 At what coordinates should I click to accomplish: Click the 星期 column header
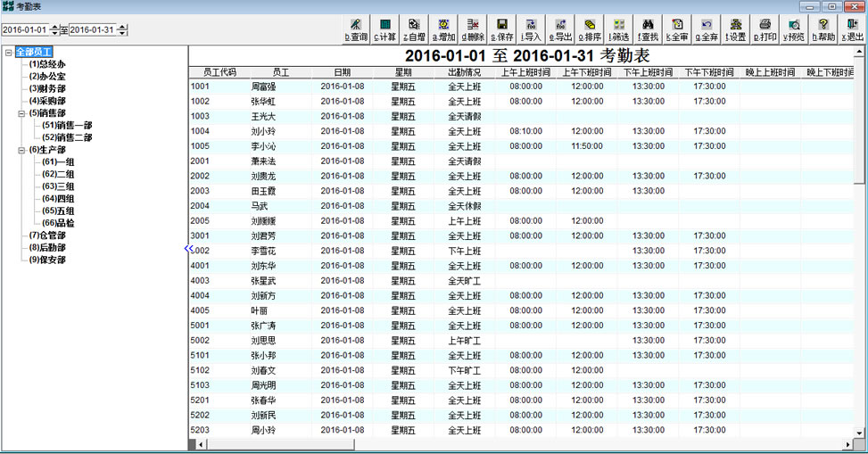tap(403, 72)
